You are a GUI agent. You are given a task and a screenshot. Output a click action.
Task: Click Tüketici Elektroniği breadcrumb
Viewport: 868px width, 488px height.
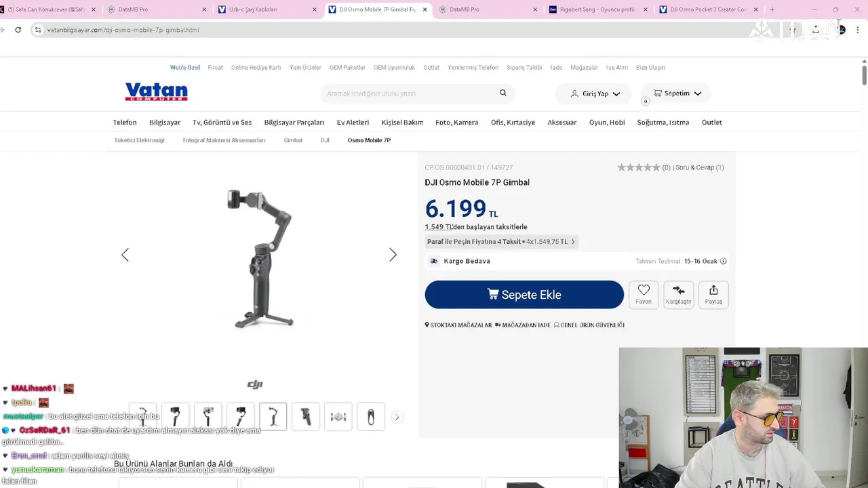tap(139, 140)
